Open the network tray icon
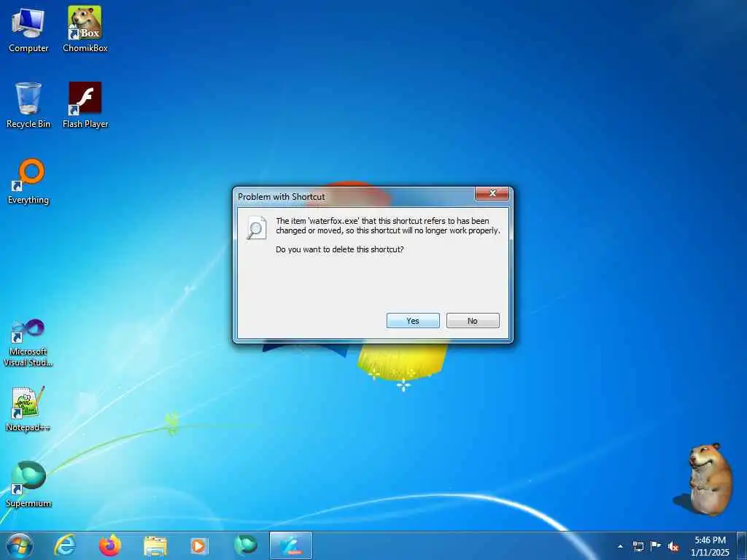This screenshot has width=747, height=560. 638,546
